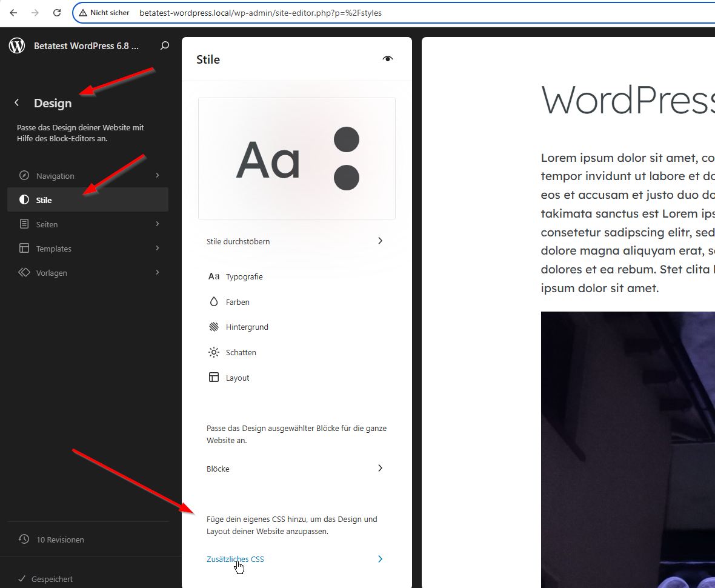Click the Lorem ipsum paragraph in preview
This screenshot has width=715, height=588.
click(x=628, y=222)
